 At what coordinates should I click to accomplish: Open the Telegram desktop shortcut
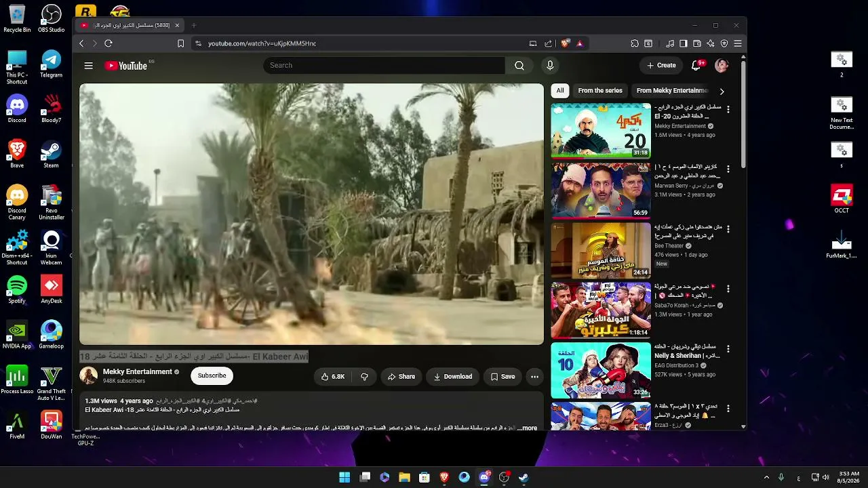(52, 64)
